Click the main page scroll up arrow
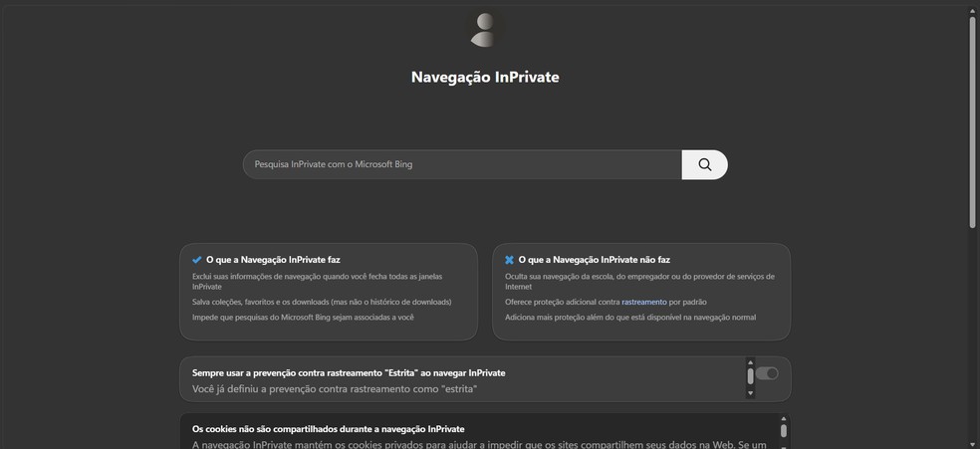The height and width of the screenshot is (449, 980). point(972,9)
